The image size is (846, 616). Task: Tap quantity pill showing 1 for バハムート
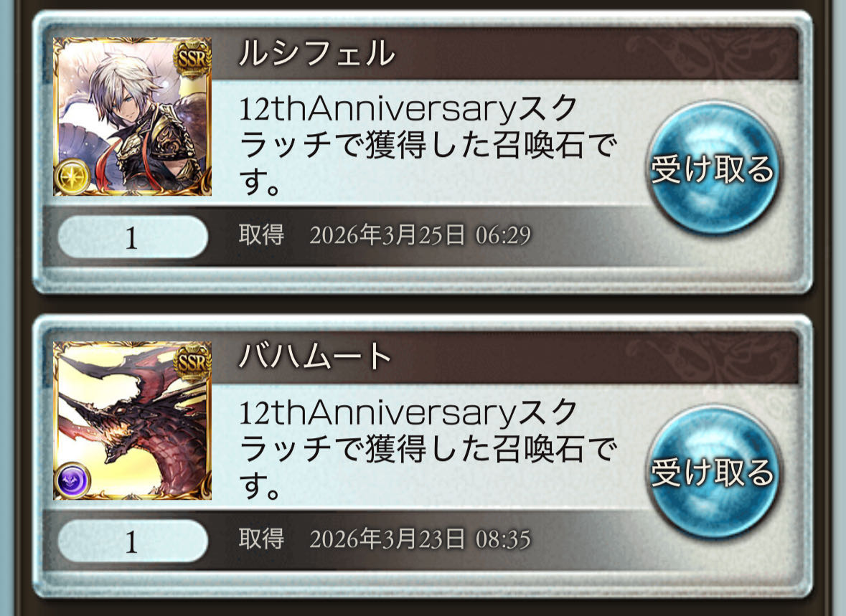tap(132, 541)
